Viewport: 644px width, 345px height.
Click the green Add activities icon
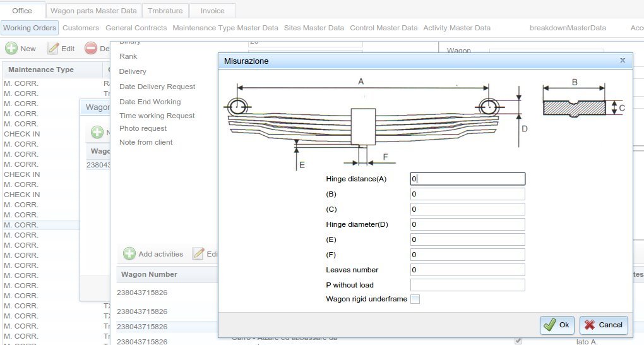click(x=129, y=254)
